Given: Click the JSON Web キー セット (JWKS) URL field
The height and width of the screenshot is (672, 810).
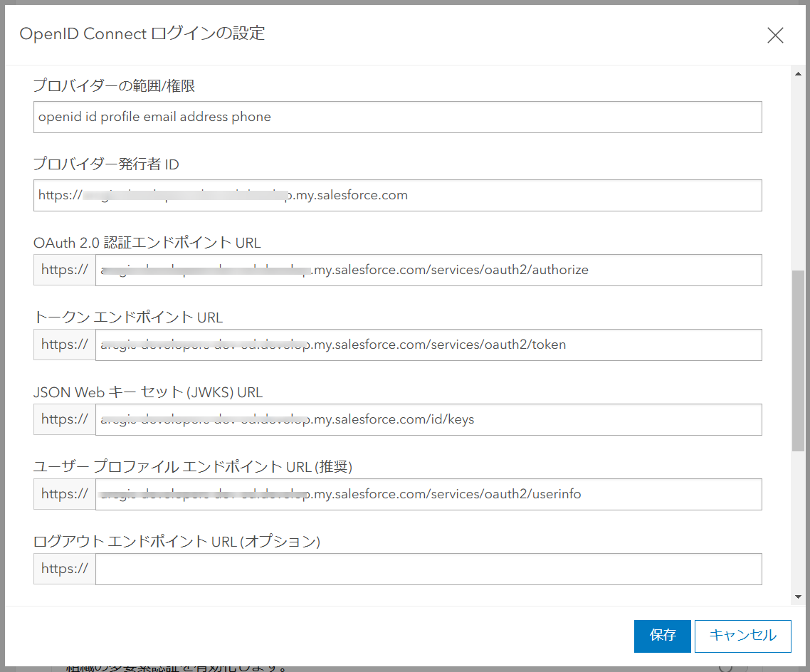Looking at the screenshot, I should [427, 419].
